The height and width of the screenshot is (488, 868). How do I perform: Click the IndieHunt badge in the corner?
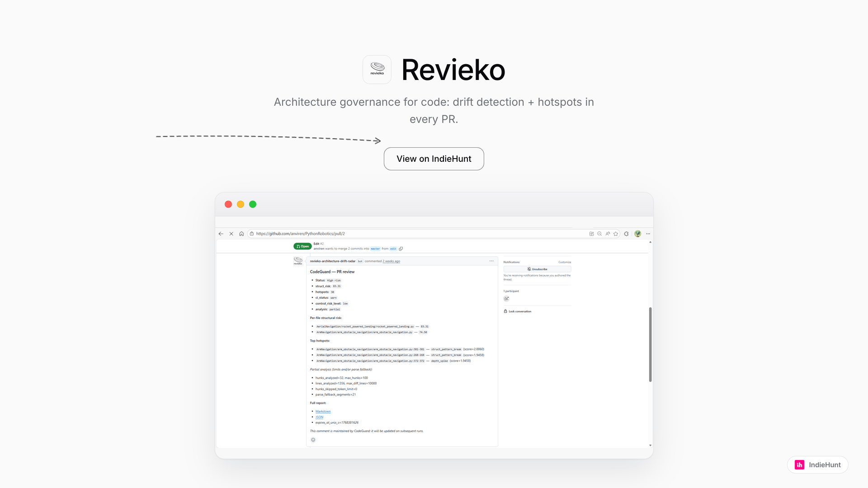(x=817, y=465)
